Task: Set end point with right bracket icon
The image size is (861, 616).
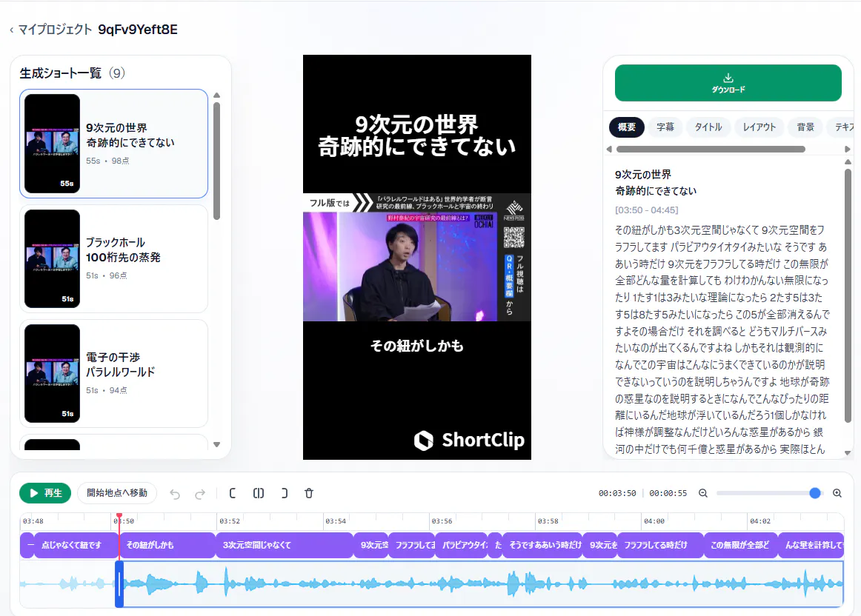Action: [x=284, y=493]
